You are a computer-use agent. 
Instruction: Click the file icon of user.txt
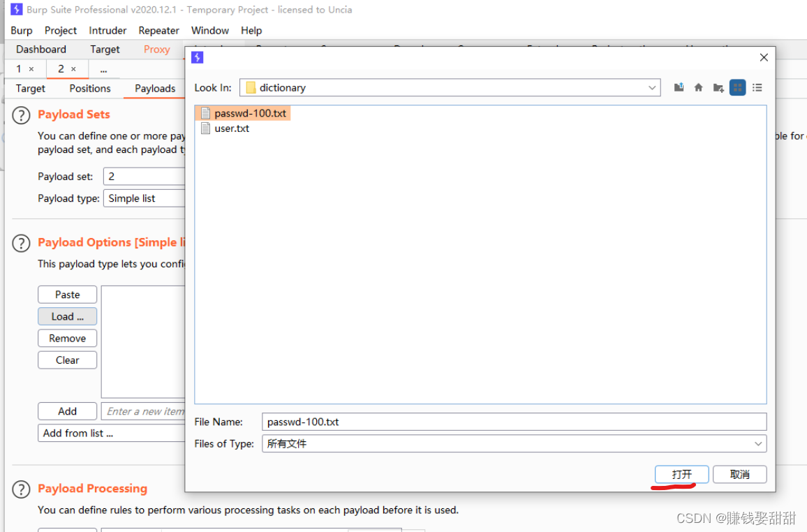(x=205, y=128)
